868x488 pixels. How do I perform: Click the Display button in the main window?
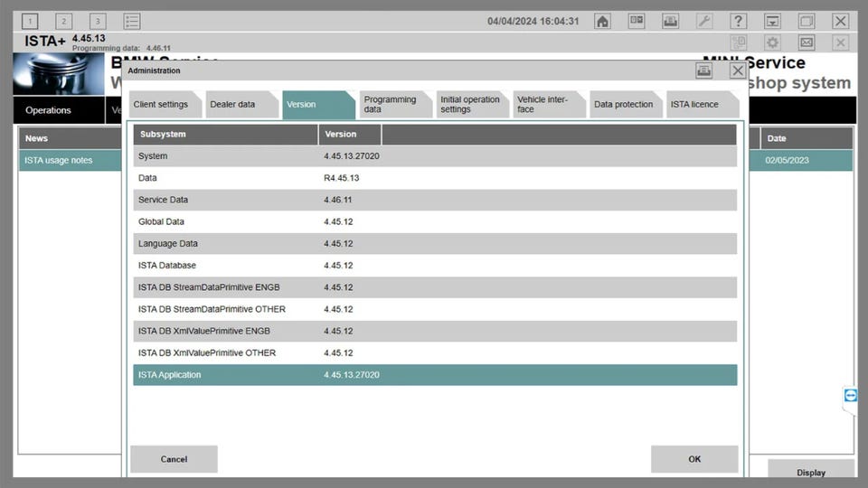[811, 470]
